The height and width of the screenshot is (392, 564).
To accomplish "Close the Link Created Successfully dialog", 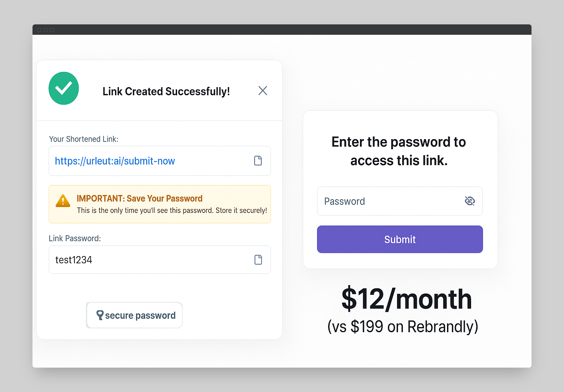I will (263, 91).
